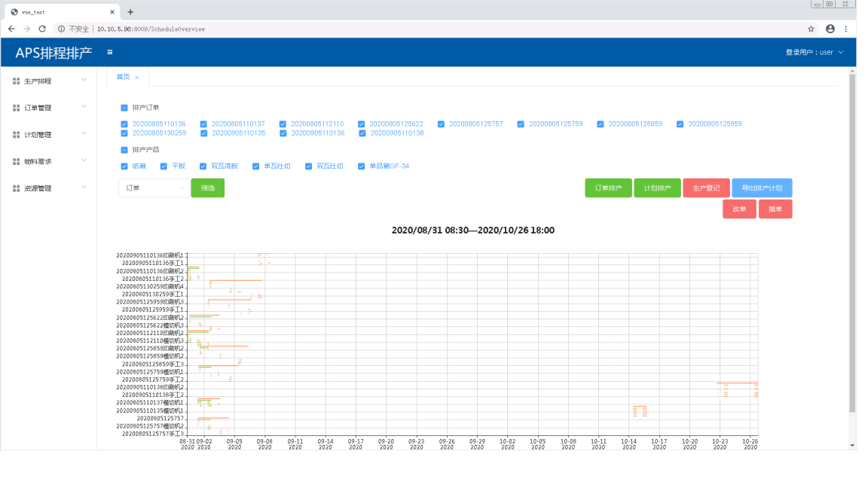Click the 资源管理 sidebar grid icon

[x=17, y=188]
